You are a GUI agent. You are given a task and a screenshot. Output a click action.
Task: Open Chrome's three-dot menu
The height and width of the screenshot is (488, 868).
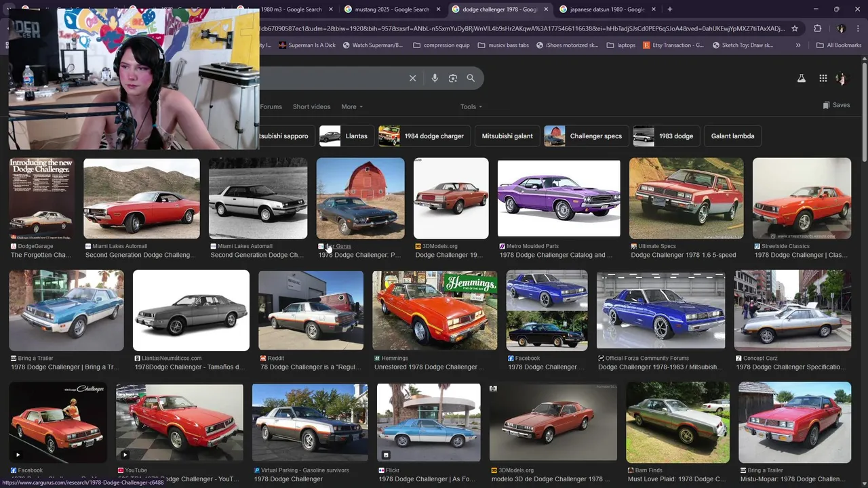857,28
